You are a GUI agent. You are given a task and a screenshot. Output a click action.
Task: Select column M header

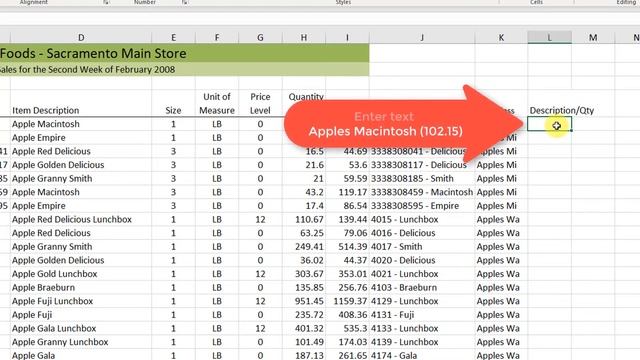(x=593, y=38)
